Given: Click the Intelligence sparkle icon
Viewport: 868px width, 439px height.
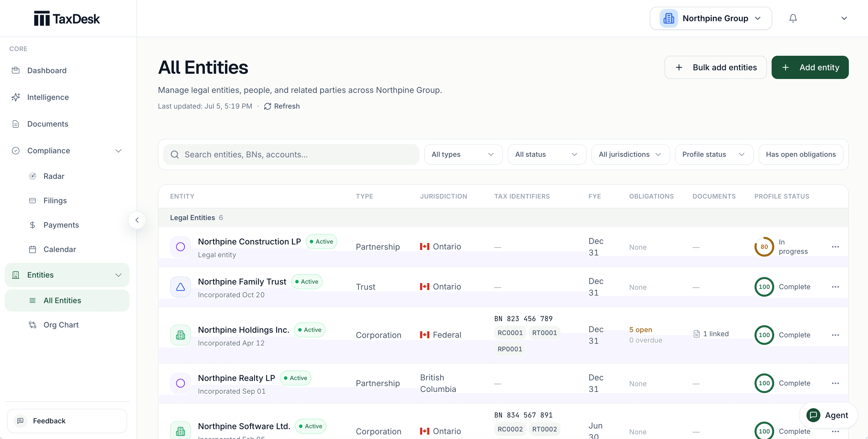Looking at the screenshot, I should tap(15, 97).
